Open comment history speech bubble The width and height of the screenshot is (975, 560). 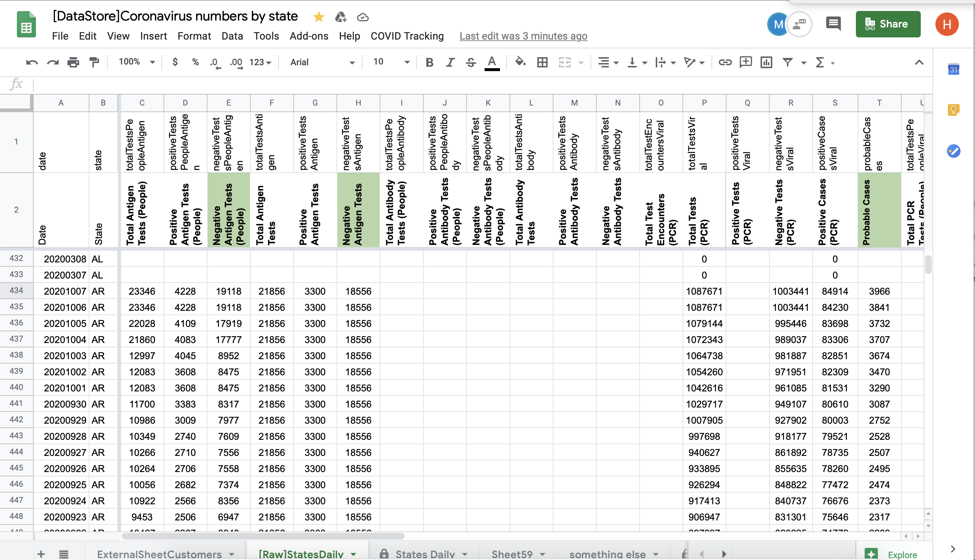[833, 24]
